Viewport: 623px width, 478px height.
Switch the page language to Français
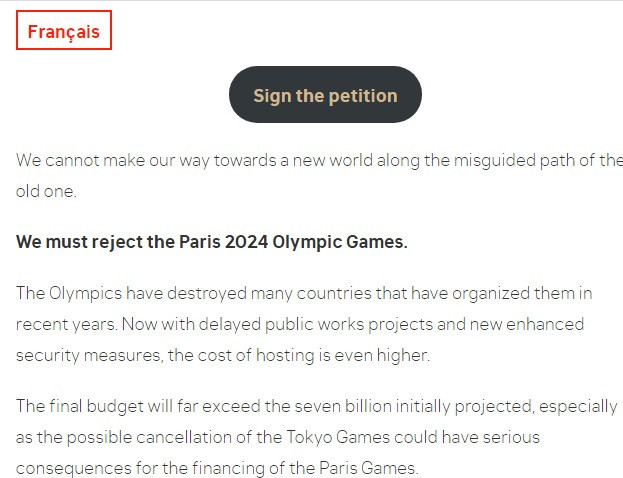pyautogui.click(x=64, y=32)
